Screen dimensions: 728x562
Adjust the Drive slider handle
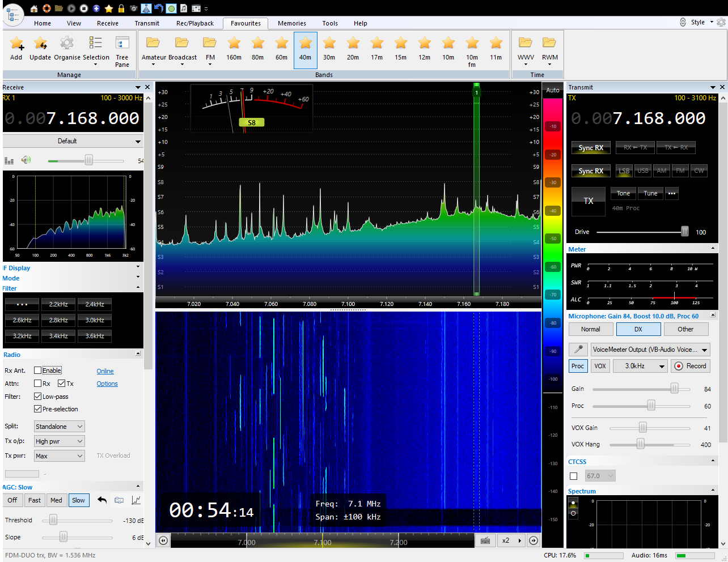(x=685, y=232)
